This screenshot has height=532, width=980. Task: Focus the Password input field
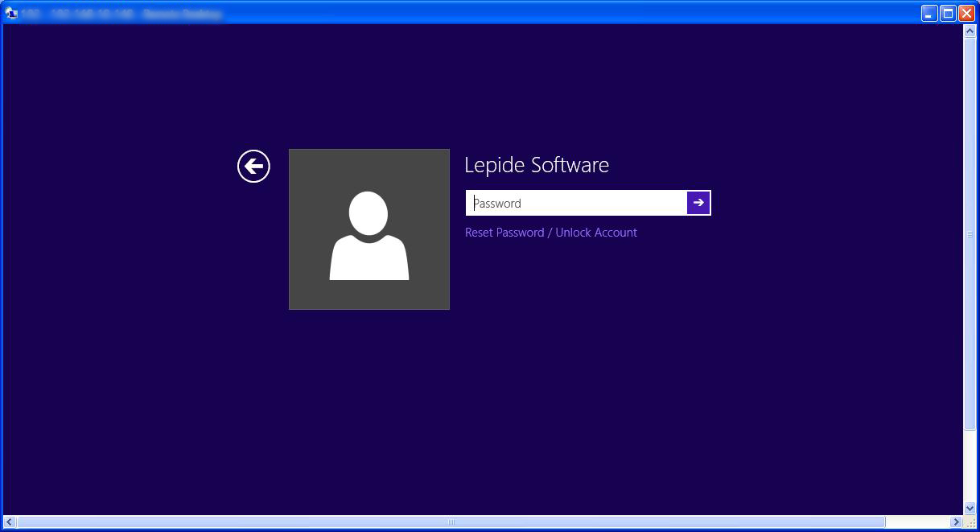coord(576,203)
